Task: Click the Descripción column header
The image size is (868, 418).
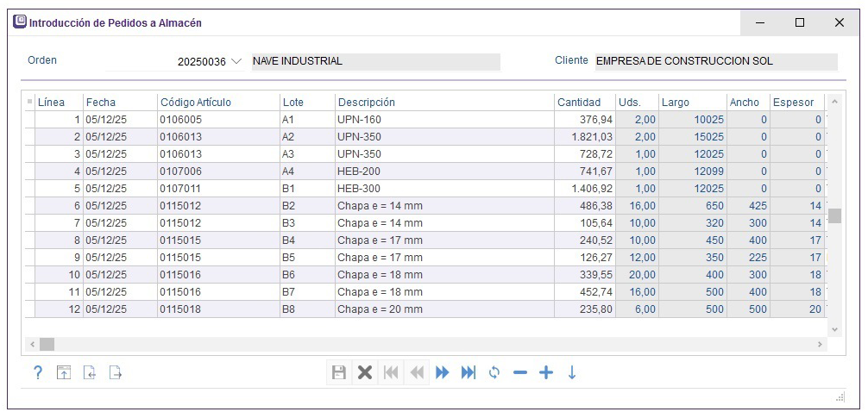Action: tap(366, 103)
